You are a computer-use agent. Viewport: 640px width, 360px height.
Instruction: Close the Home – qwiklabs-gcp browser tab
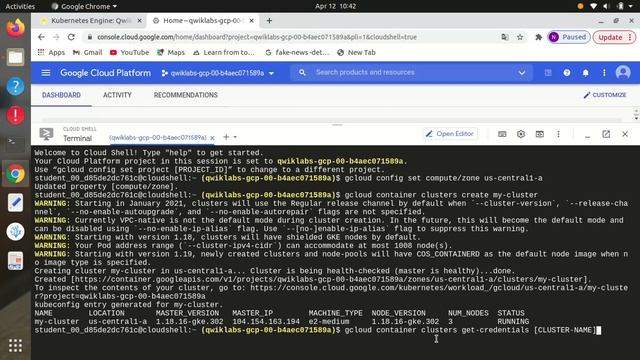(251, 20)
